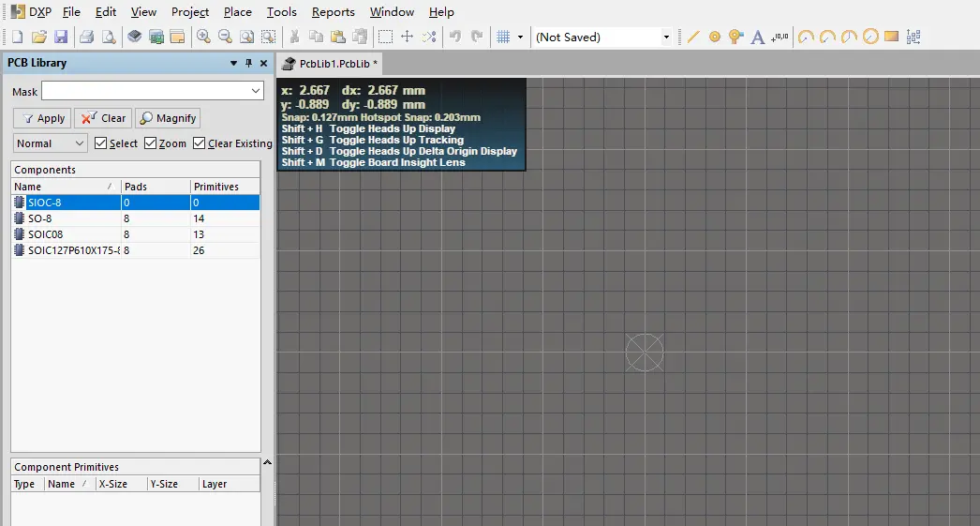Click the Zoom In magnifier icon
The height and width of the screenshot is (526, 980).
pos(203,38)
